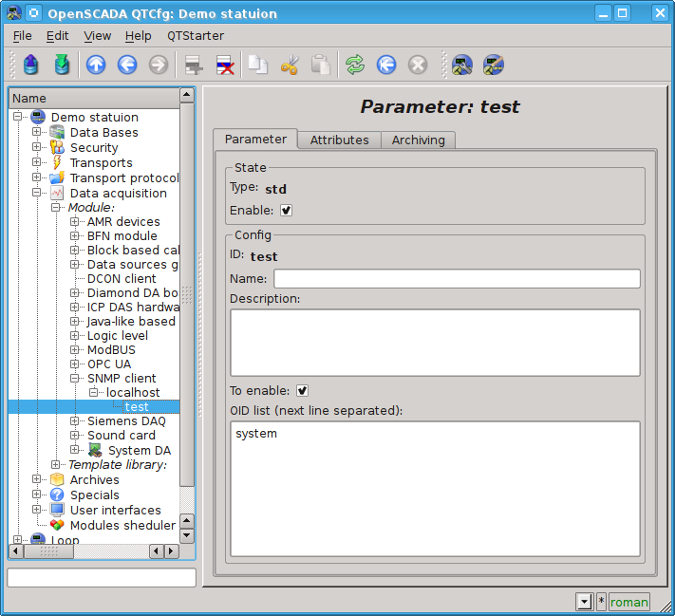Image resolution: width=675 pixels, height=616 pixels.
Task: Open the QTStarter menu
Action: pos(196,35)
